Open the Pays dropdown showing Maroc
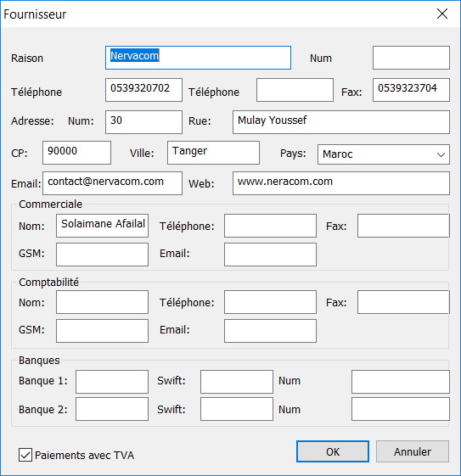Viewport: 461px width, 476px height. coord(384,154)
